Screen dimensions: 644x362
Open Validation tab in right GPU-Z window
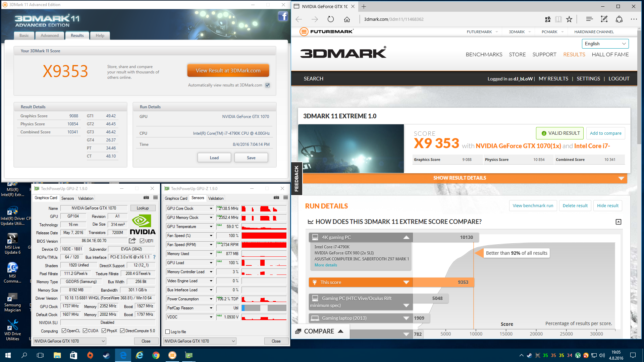coord(216,198)
